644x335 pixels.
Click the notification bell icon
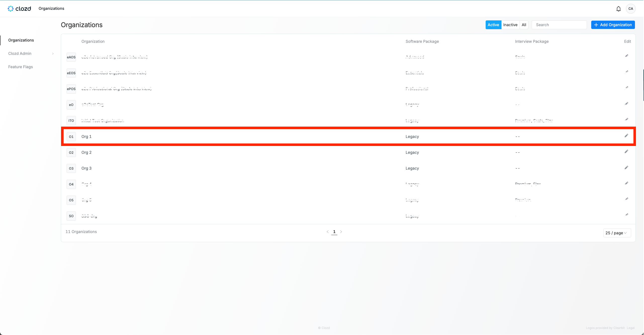pos(618,9)
